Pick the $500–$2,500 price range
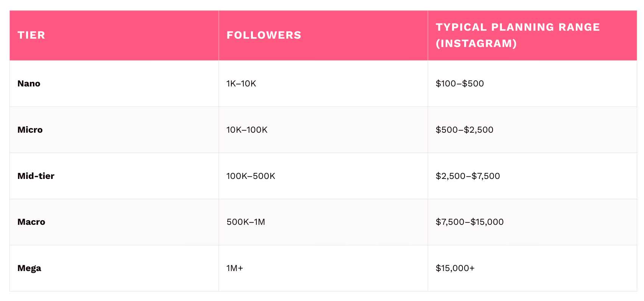The width and height of the screenshot is (644, 301). [465, 130]
